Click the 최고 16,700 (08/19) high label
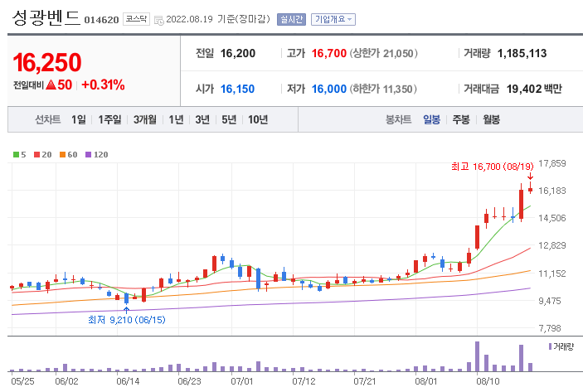This screenshot has width=583, height=392. click(493, 167)
